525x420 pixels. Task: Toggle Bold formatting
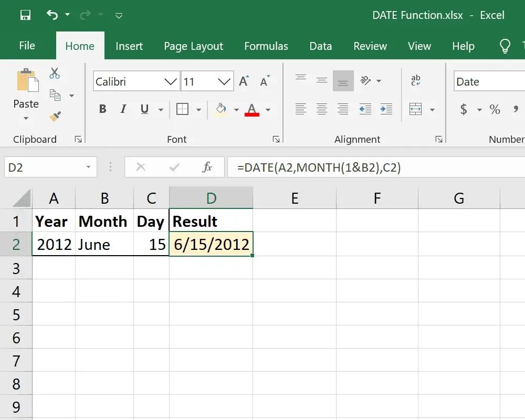[x=103, y=109]
